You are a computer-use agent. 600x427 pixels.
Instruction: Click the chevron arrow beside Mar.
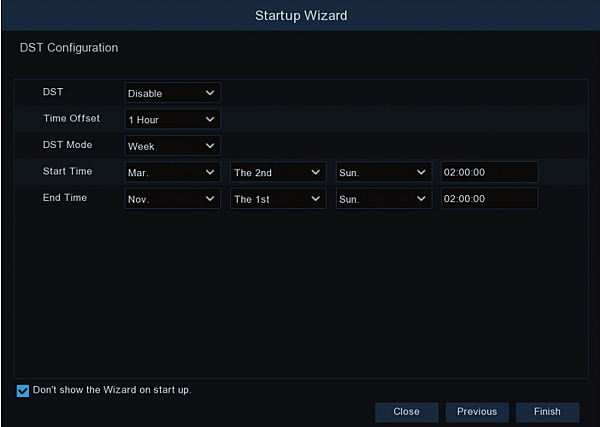[210, 172]
